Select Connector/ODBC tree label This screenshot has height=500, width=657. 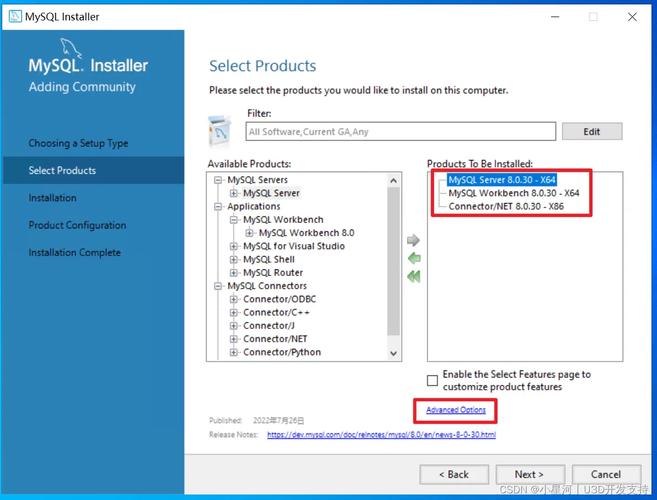tap(279, 299)
